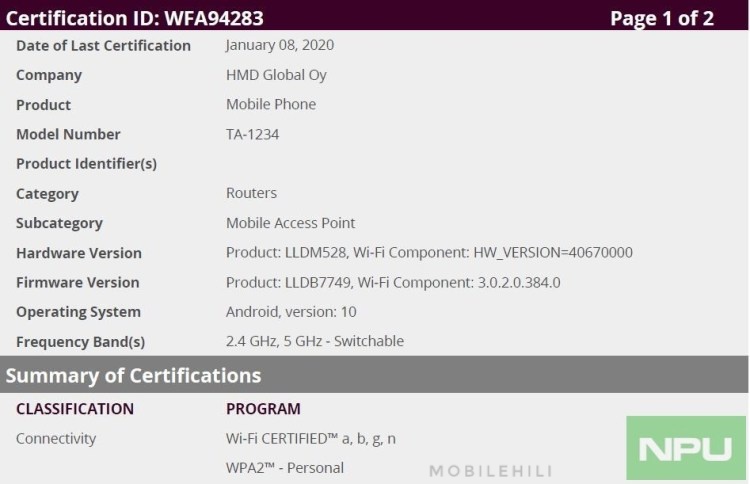The image size is (750, 484).
Task: Click the Mobile Access Point value
Action: click(x=290, y=223)
